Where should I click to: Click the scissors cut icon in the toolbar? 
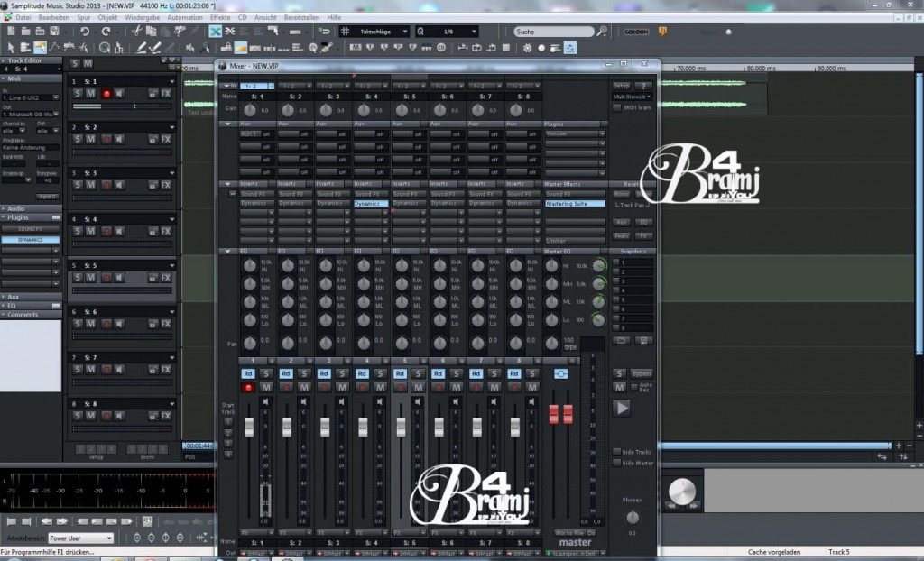point(135,32)
